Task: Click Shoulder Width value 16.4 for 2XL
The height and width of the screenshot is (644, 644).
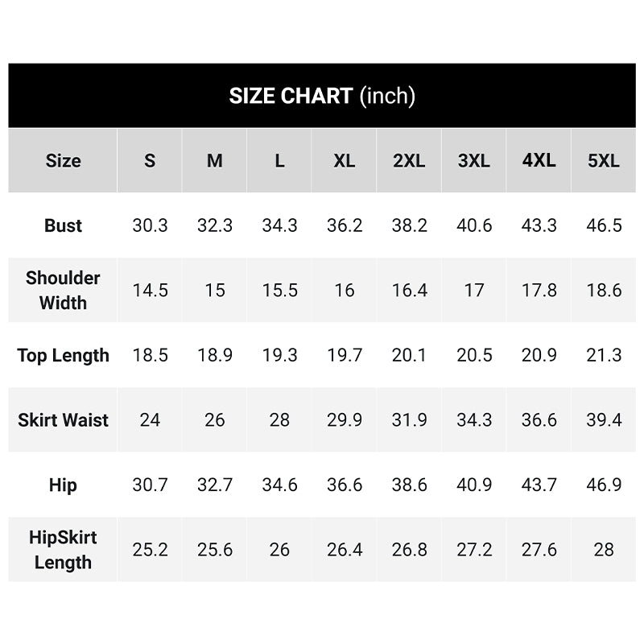Action: (409, 290)
